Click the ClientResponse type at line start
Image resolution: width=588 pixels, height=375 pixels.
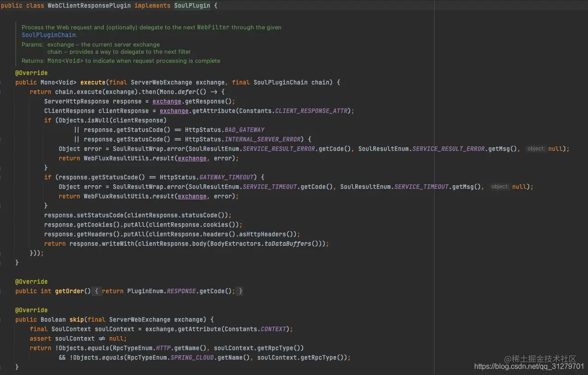coord(69,111)
